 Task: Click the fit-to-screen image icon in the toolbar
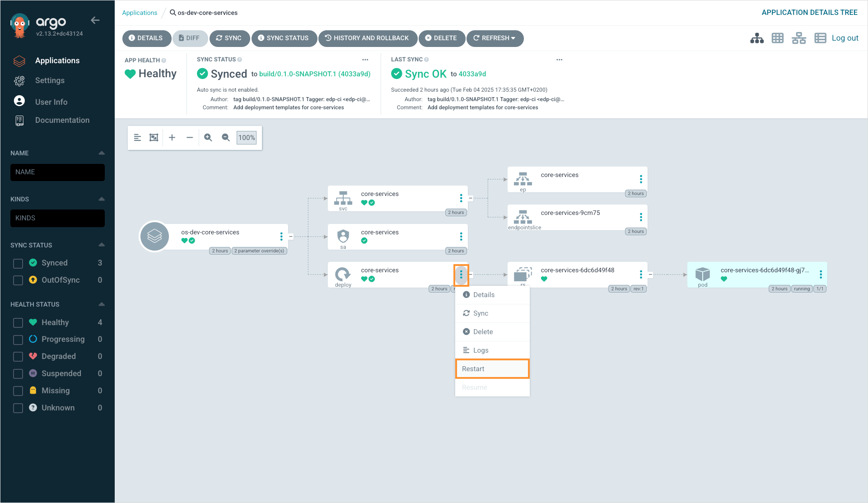click(x=154, y=138)
